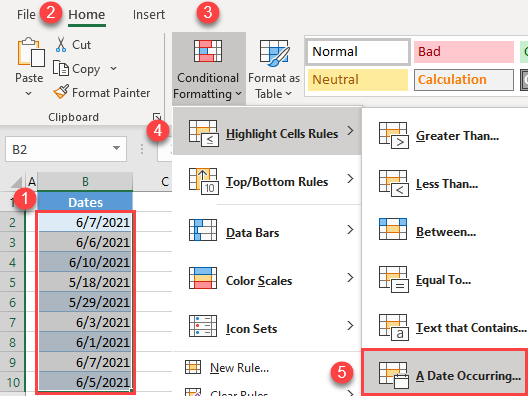Apply the Normal cell style
528x396 pixels.
(358, 52)
